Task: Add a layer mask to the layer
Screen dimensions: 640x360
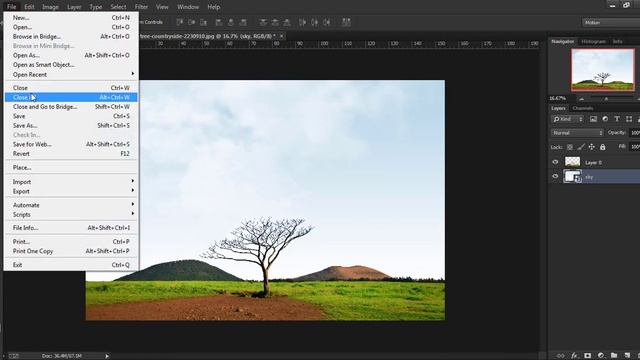Action: (x=587, y=356)
